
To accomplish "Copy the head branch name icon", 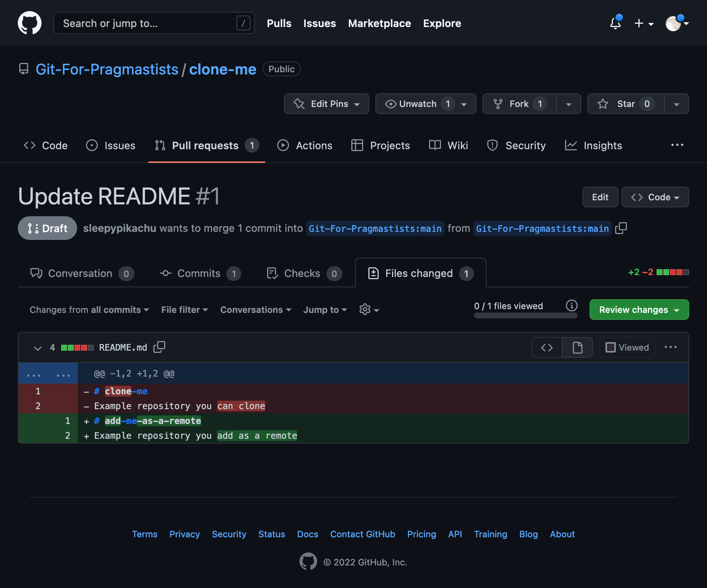I will (x=621, y=228).
